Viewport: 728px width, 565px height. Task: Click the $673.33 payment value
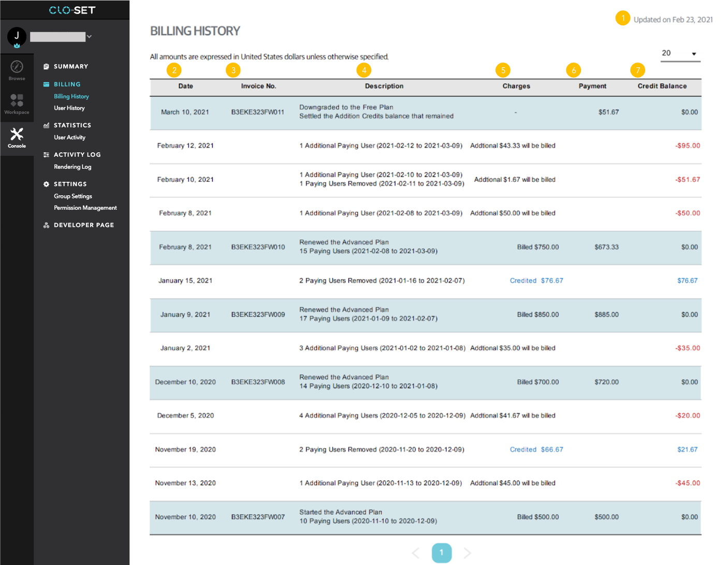[606, 248]
